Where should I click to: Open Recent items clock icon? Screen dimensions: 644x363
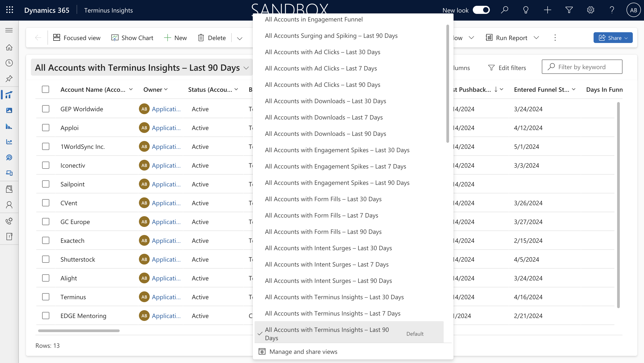(9, 63)
